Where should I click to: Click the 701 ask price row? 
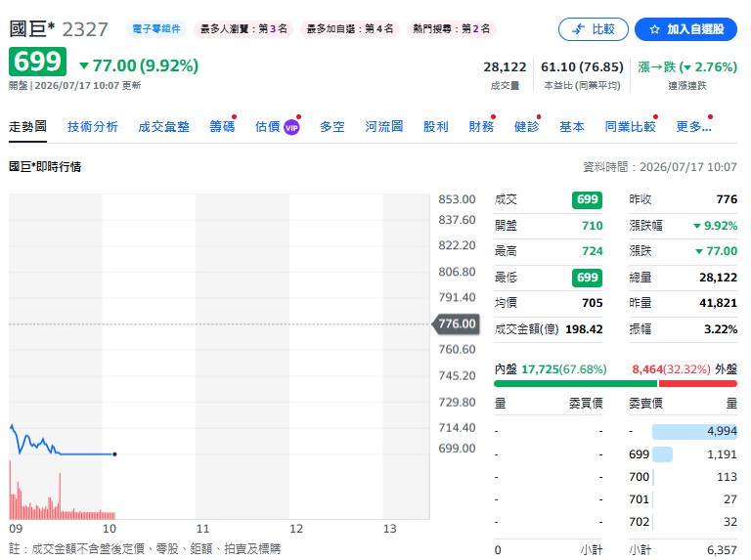(x=683, y=499)
